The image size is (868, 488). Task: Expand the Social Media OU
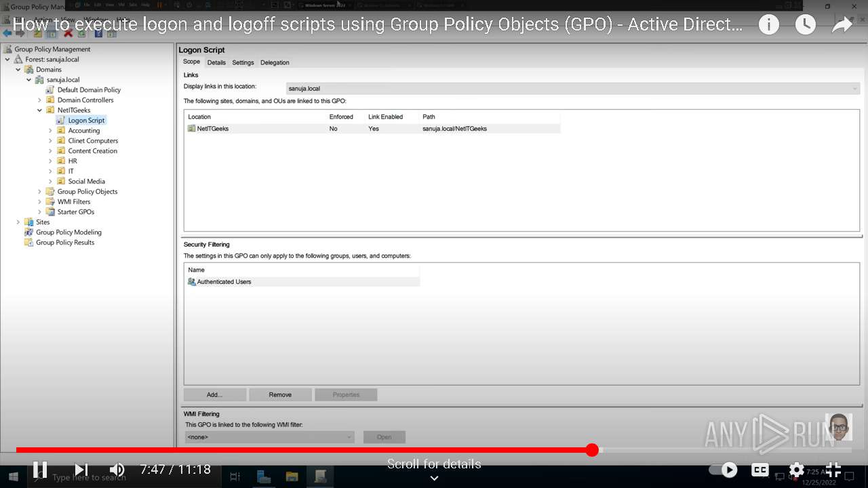coord(51,181)
